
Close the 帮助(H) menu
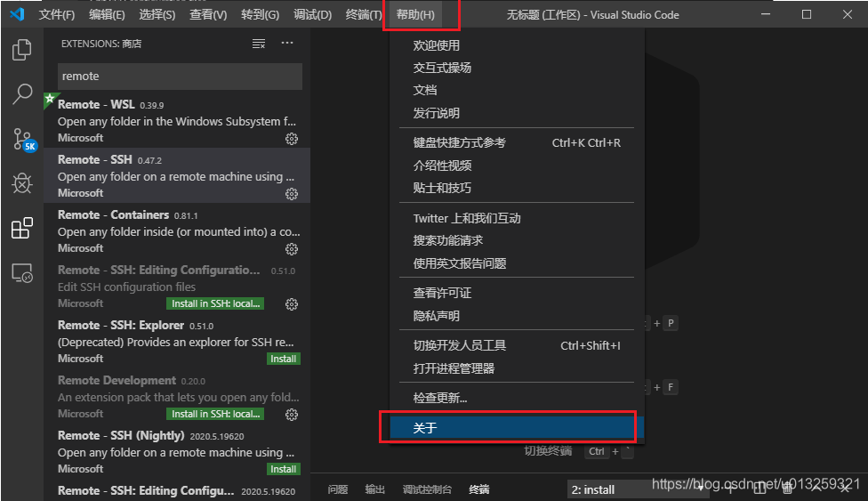415,15
